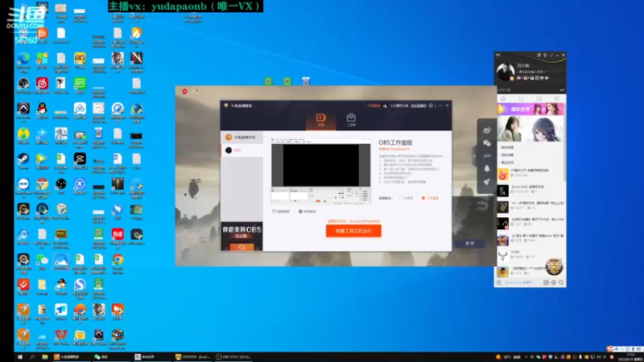
Task: Open channel 12345 with deer icon
Action: [530, 255]
